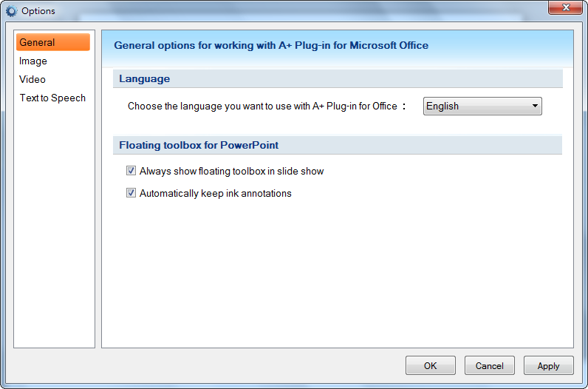The image size is (588, 389).
Task: Open the English language combo box
Action: (482, 106)
